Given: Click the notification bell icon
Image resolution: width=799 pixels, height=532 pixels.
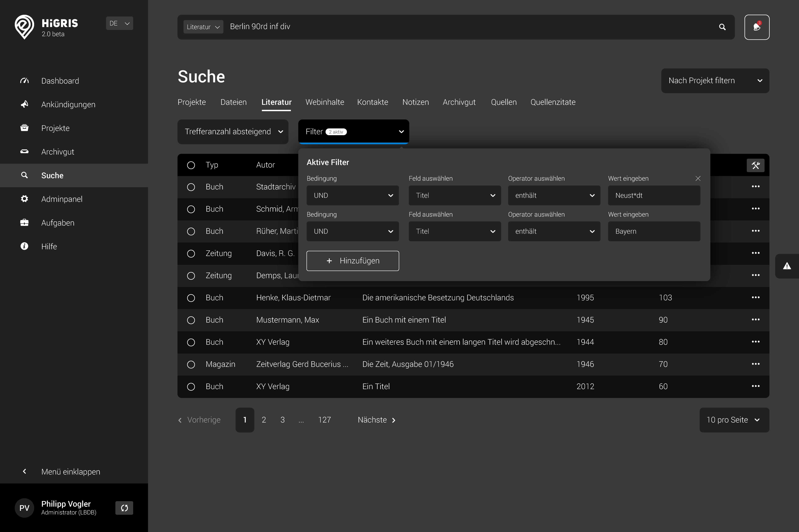Looking at the screenshot, I should click(x=757, y=27).
